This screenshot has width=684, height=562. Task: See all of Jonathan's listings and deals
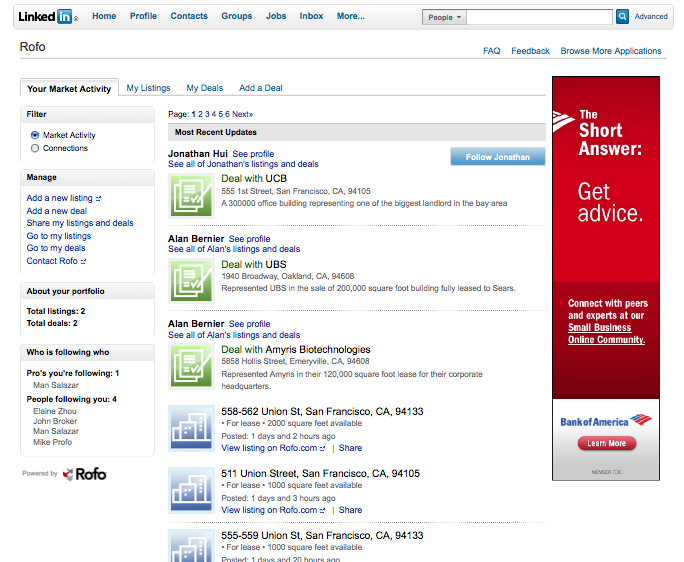point(243,164)
